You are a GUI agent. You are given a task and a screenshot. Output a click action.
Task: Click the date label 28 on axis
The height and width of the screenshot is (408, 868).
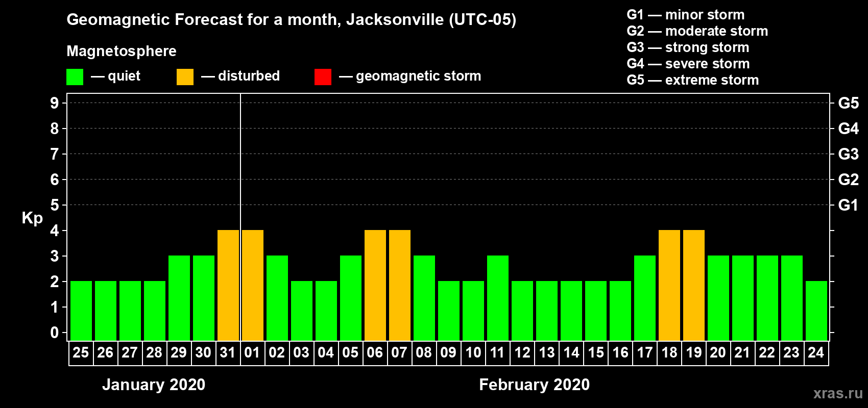coord(154,352)
